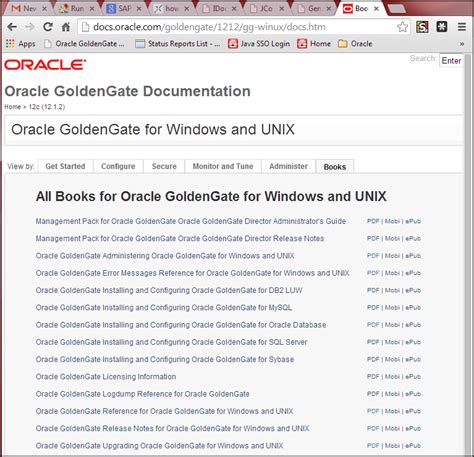This screenshot has height=457, width=474.
Task: Open the browser home page icon
Action: coord(66,27)
